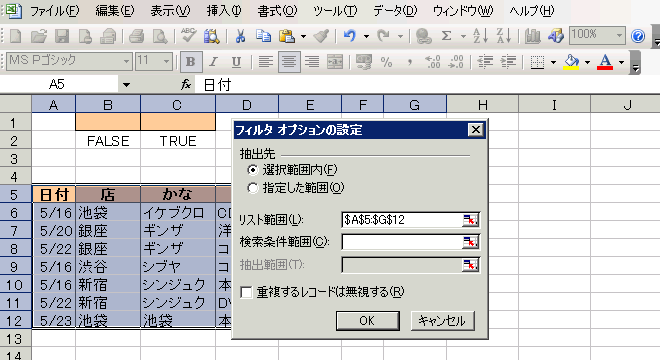Sort descending with the Z-A icon
Image resolution: width=660 pixels, height=360 pixels.
[x=503, y=36]
